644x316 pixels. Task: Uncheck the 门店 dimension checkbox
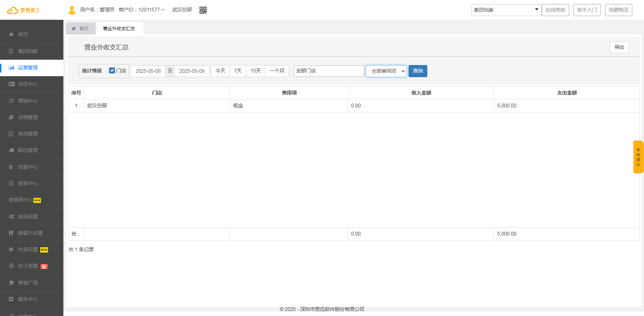pyautogui.click(x=112, y=70)
